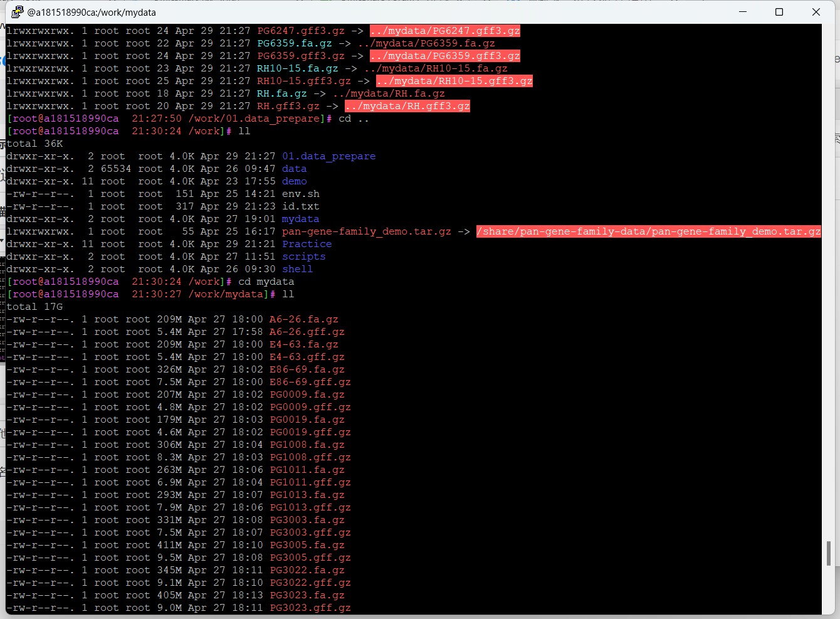
Task: Click file PG3003.gff.gz
Action: pos(310,532)
